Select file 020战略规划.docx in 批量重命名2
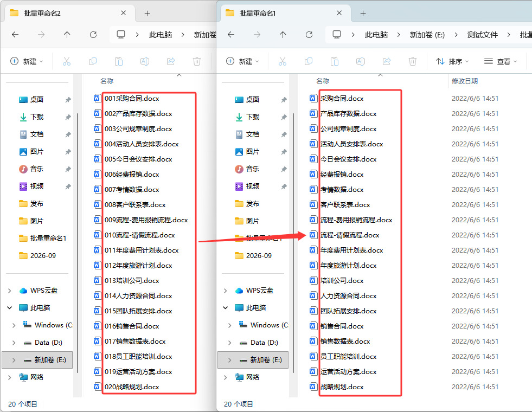 (x=132, y=387)
